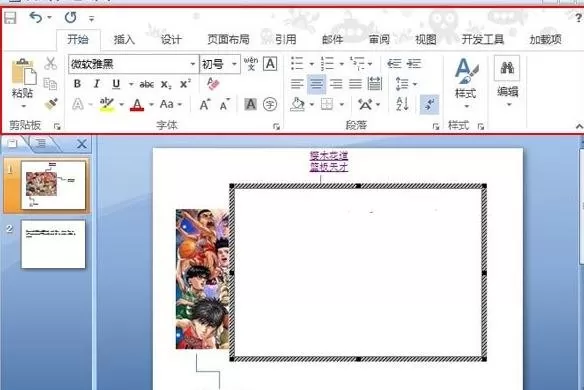
Task: Open the 审阅 tab
Action: (379, 39)
